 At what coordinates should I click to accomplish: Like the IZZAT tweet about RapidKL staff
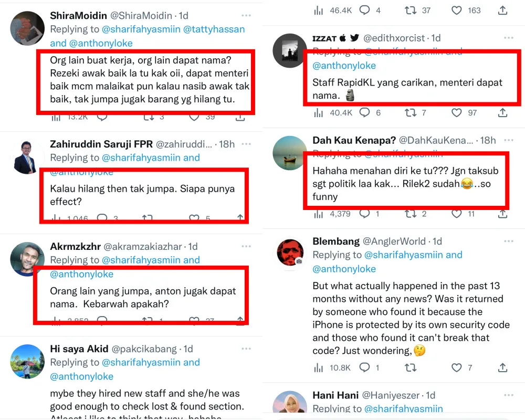[x=457, y=113]
